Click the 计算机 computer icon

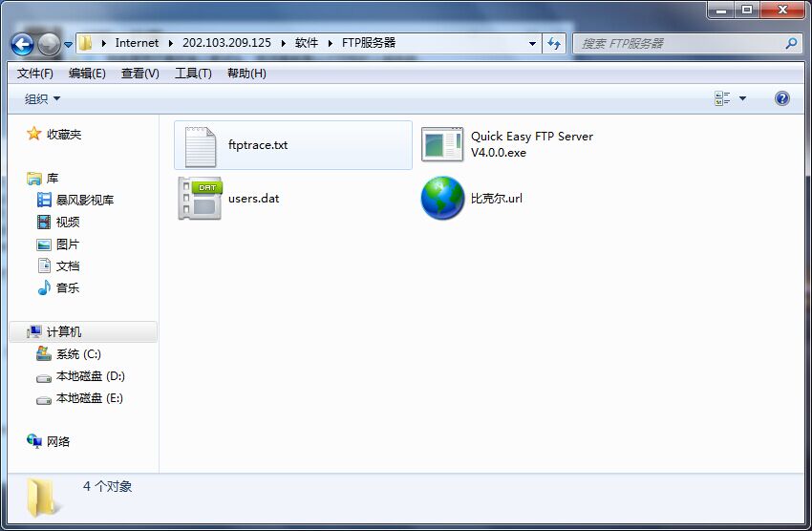(34, 331)
